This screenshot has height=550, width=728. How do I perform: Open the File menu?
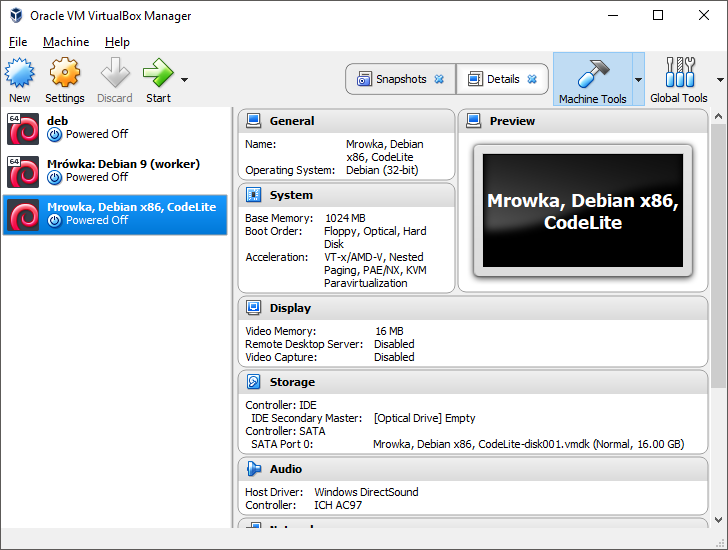[18, 42]
